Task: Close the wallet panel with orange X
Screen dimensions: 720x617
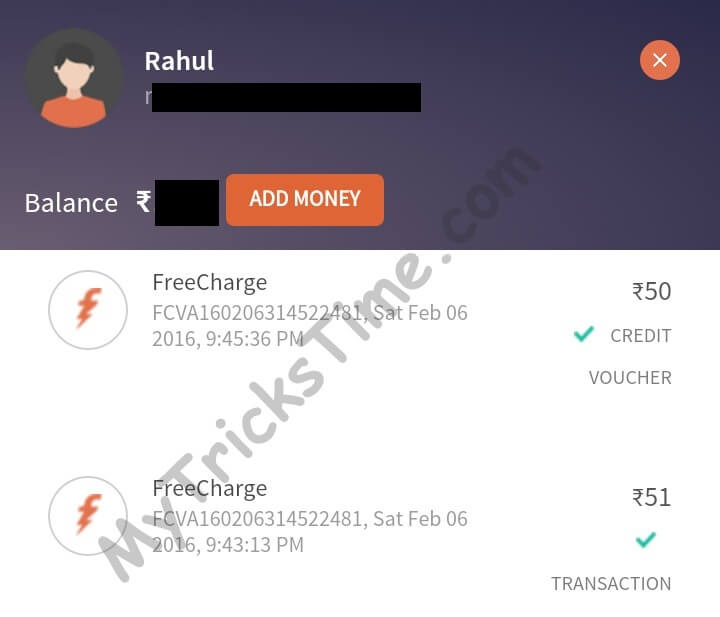Action: click(x=660, y=60)
